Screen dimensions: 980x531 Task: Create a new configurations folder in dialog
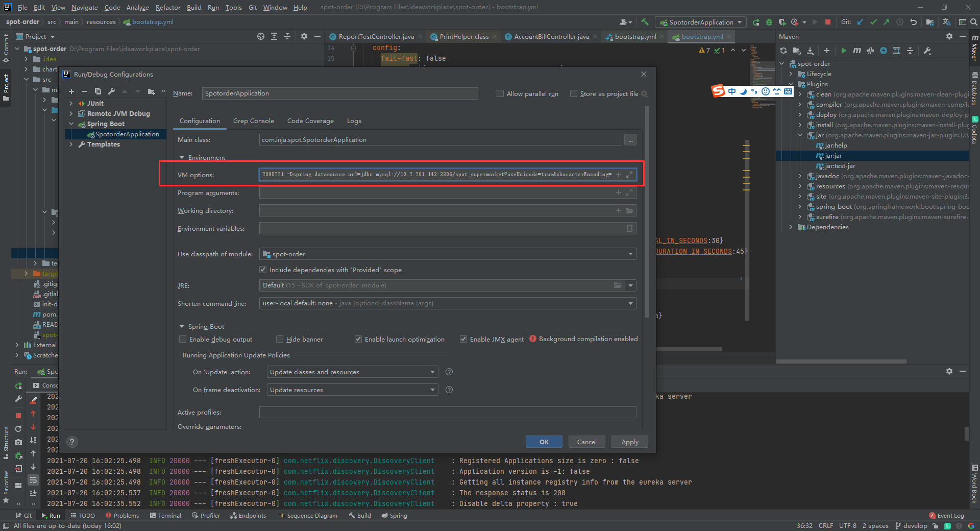[x=151, y=91]
